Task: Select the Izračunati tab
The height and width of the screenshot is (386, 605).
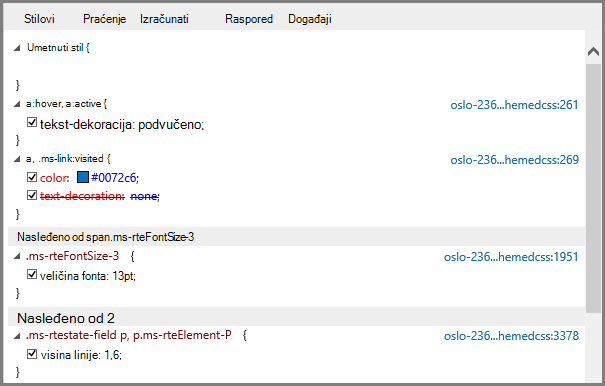Action: pyautogui.click(x=164, y=19)
